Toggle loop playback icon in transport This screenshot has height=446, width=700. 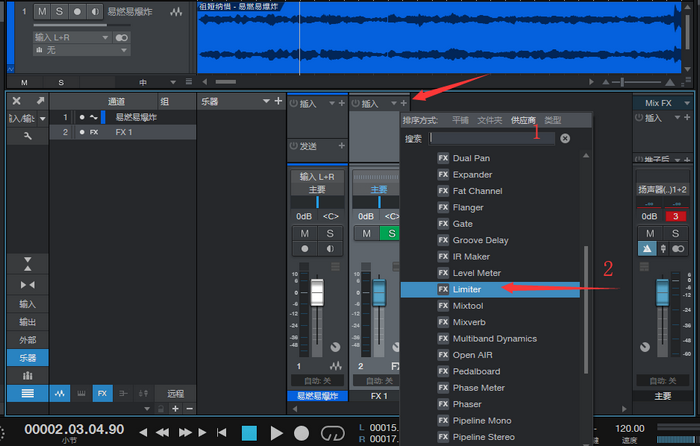tap(331, 432)
